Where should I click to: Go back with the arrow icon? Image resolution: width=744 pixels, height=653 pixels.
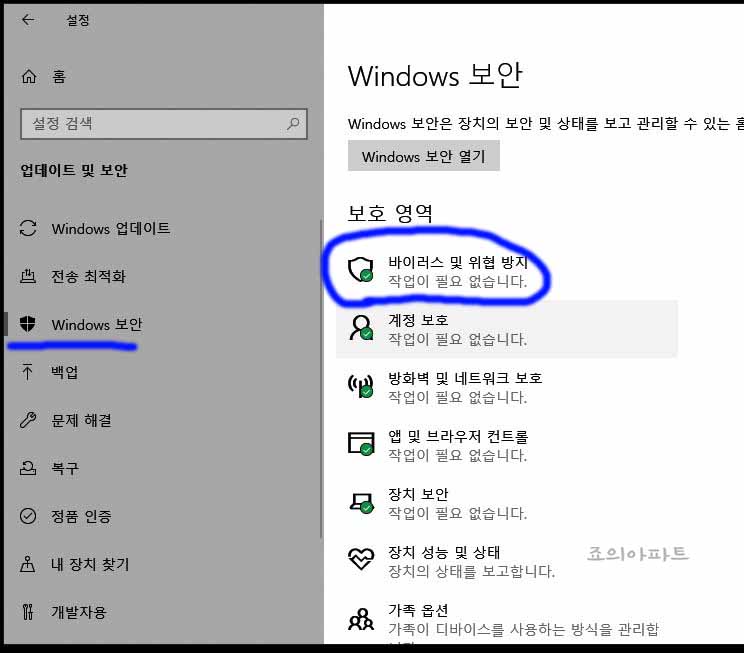28,19
